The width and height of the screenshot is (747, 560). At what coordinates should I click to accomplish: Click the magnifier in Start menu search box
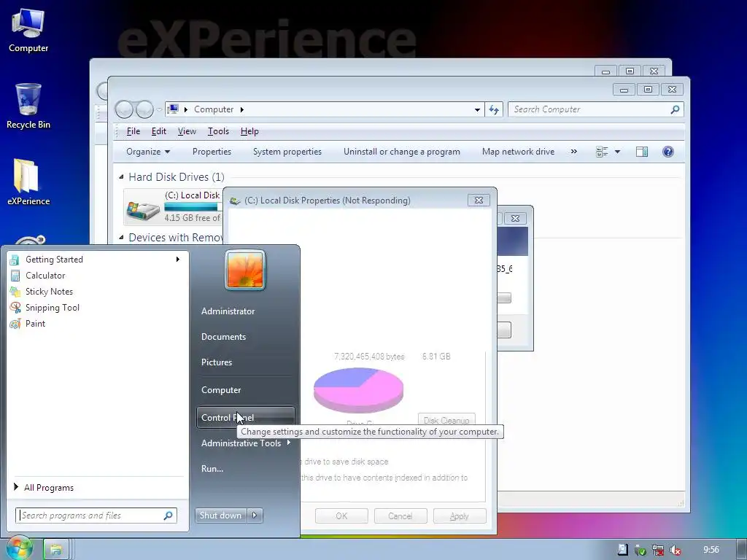click(x=168, y=516)
